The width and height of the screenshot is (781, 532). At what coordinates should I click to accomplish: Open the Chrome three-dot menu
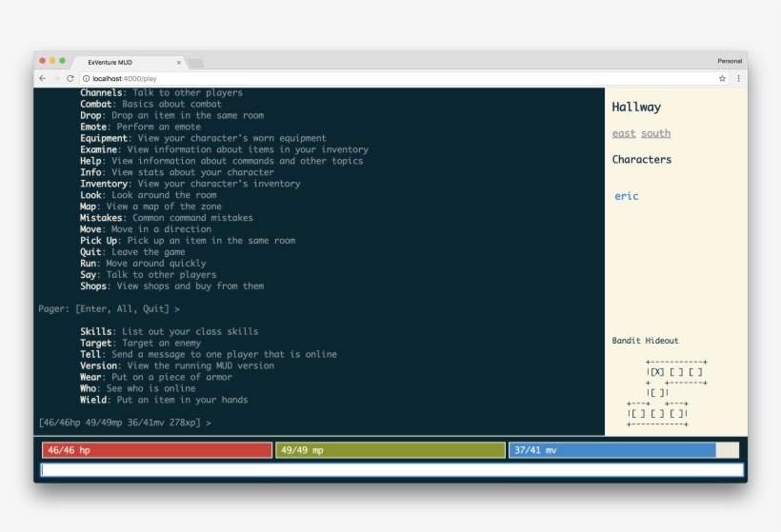[738, 78]
